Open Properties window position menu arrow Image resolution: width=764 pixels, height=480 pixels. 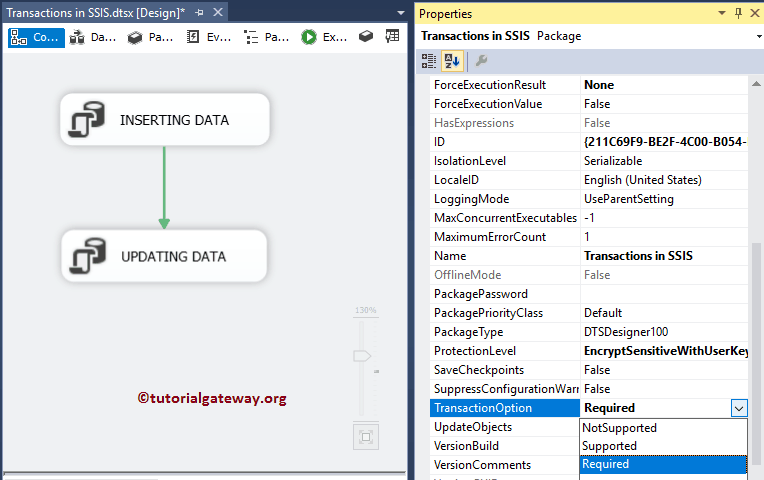[722, 13]
